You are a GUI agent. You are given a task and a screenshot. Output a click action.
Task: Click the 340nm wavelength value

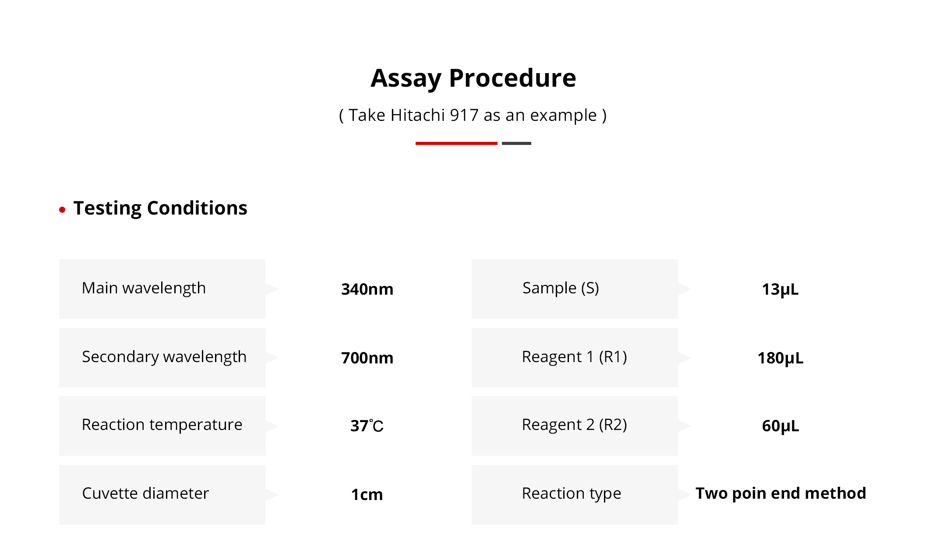[367, 289]
